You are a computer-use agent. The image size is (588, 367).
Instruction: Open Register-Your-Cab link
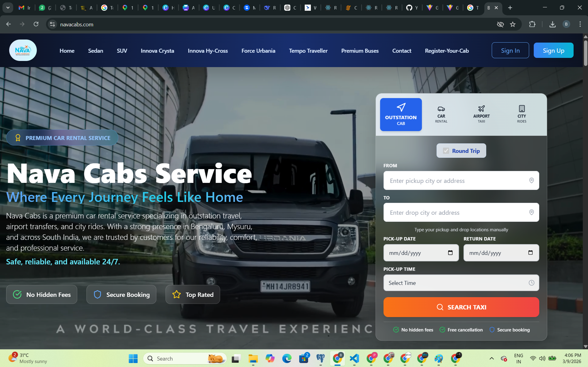click(447, 51)
